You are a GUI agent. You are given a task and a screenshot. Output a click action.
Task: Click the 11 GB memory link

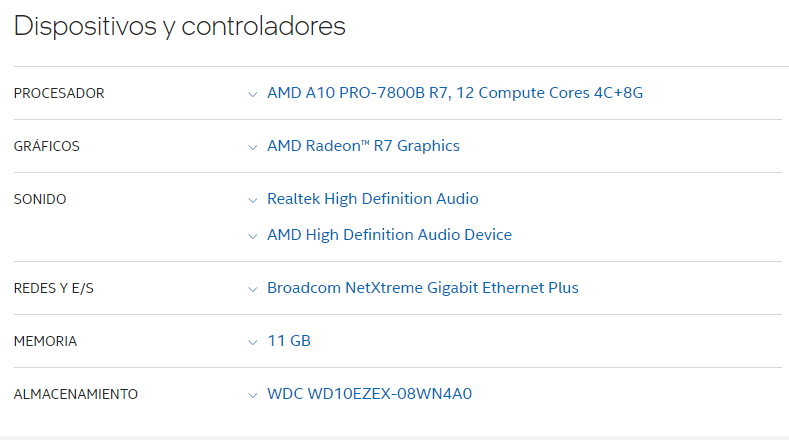coord(289,341)
